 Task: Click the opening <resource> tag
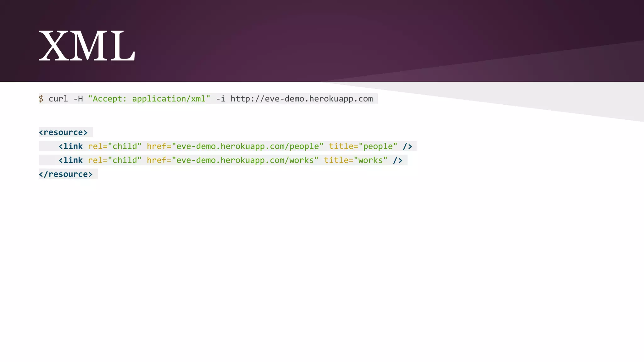[63, 132]
